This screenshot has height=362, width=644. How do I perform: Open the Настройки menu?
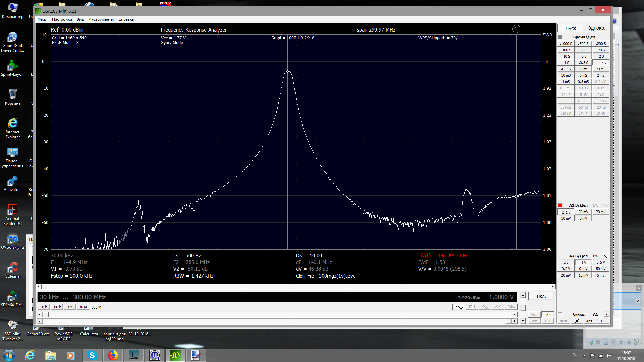click(62, 19)
